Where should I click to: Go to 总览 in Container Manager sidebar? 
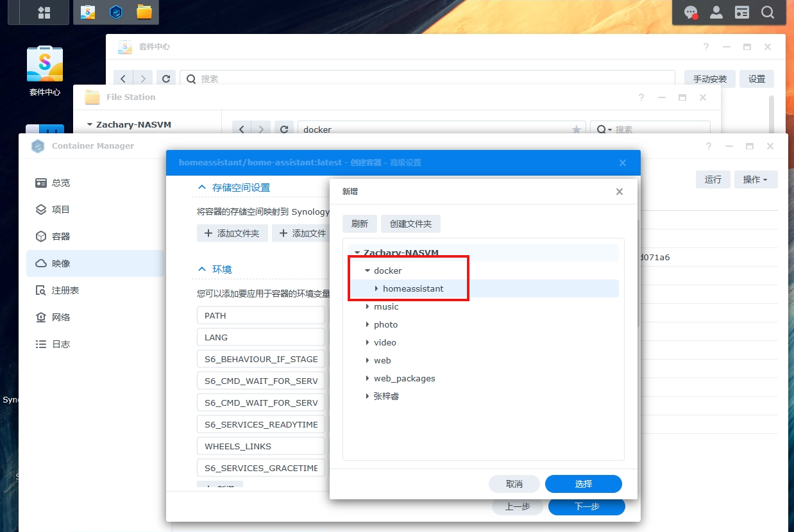tap(95, 183)
